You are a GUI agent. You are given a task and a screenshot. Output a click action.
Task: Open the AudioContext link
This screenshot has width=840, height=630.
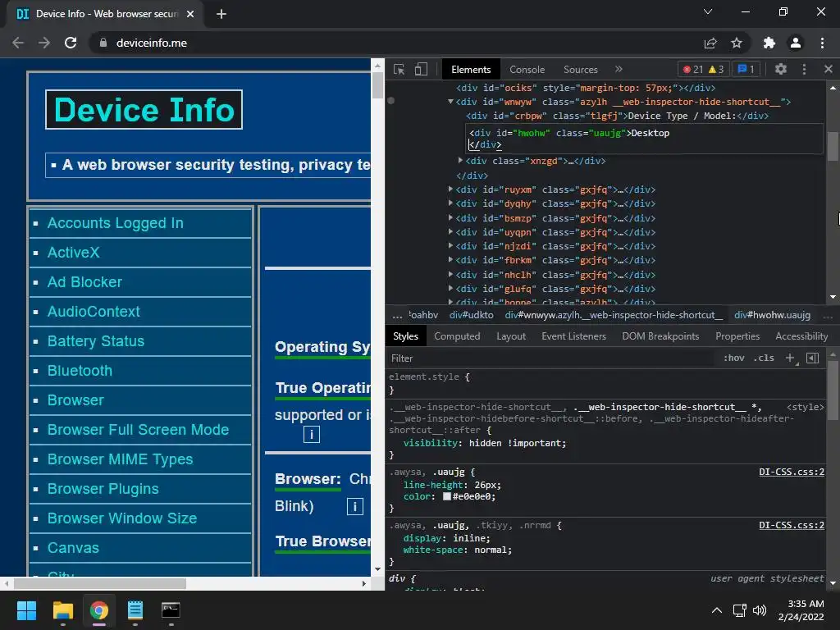[x=94, y=311]
